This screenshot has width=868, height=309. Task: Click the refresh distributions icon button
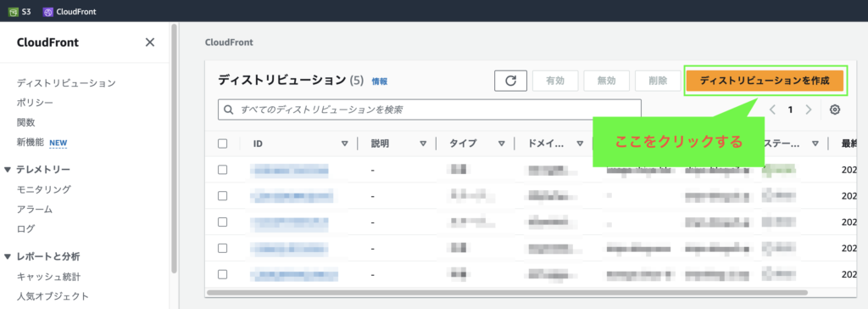[510, 81]
